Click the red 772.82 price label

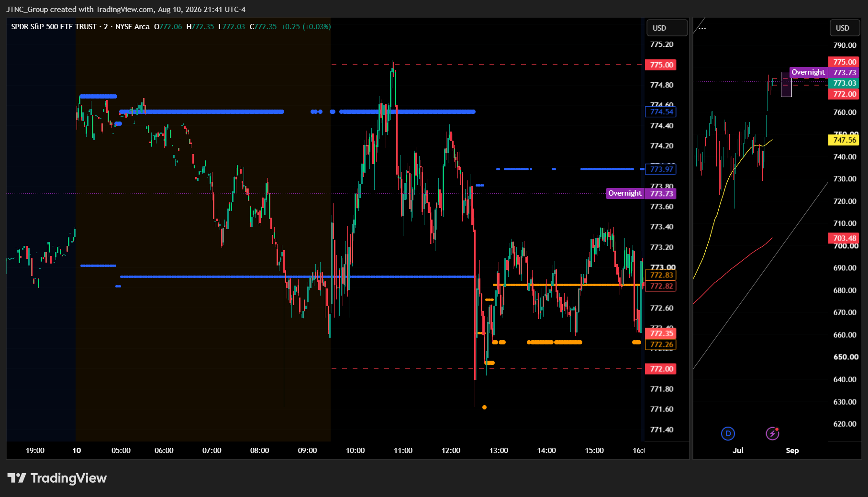tap(661, 286)
